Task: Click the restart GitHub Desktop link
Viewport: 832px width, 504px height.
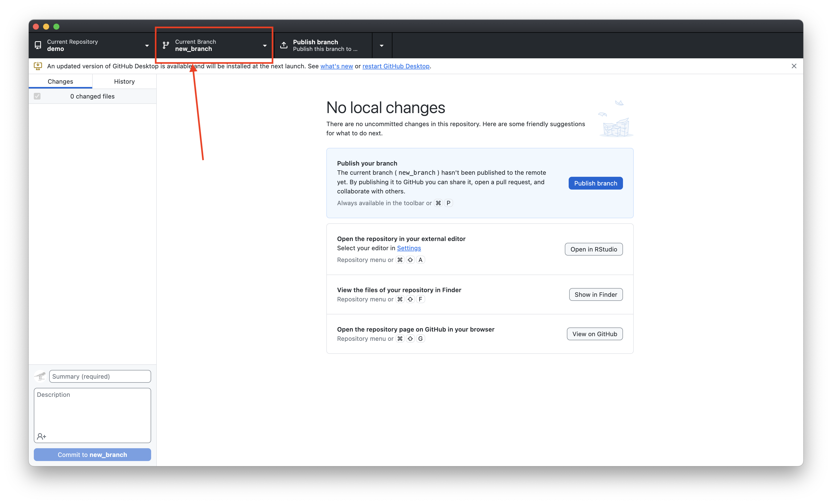Action: pyautogui.click(x=396, y=66)
